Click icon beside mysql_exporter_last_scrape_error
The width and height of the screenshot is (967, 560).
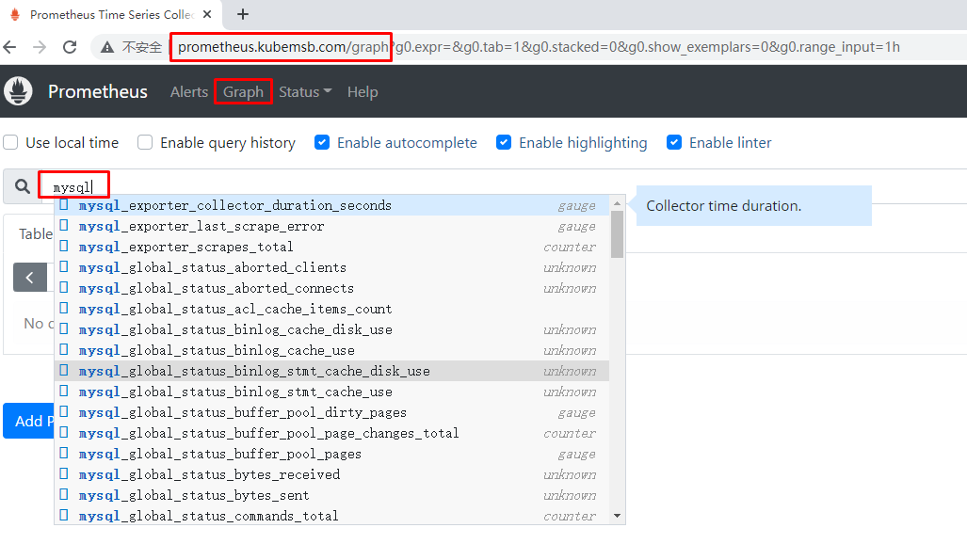tap(64, 226)
